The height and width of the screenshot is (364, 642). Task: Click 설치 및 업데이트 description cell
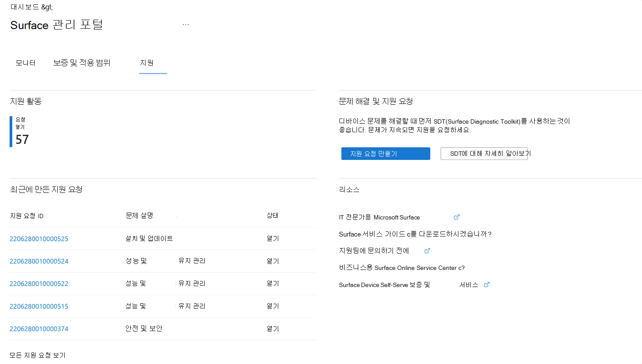pyautogui.click(x=149, y=239)
